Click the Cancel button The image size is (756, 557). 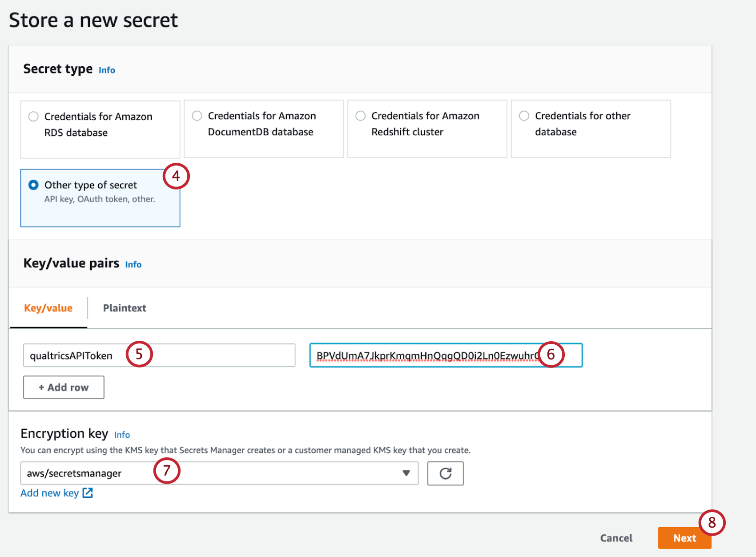(616, 538)
